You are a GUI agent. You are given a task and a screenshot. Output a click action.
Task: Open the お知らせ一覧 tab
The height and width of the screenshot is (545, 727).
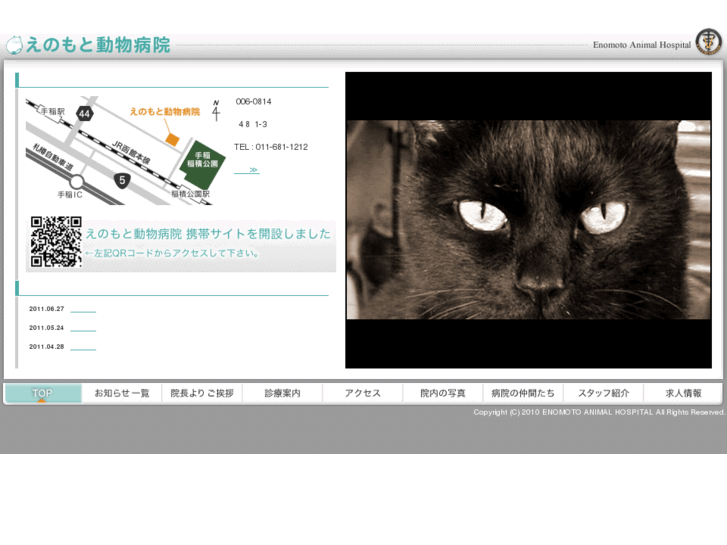[122, 393]
